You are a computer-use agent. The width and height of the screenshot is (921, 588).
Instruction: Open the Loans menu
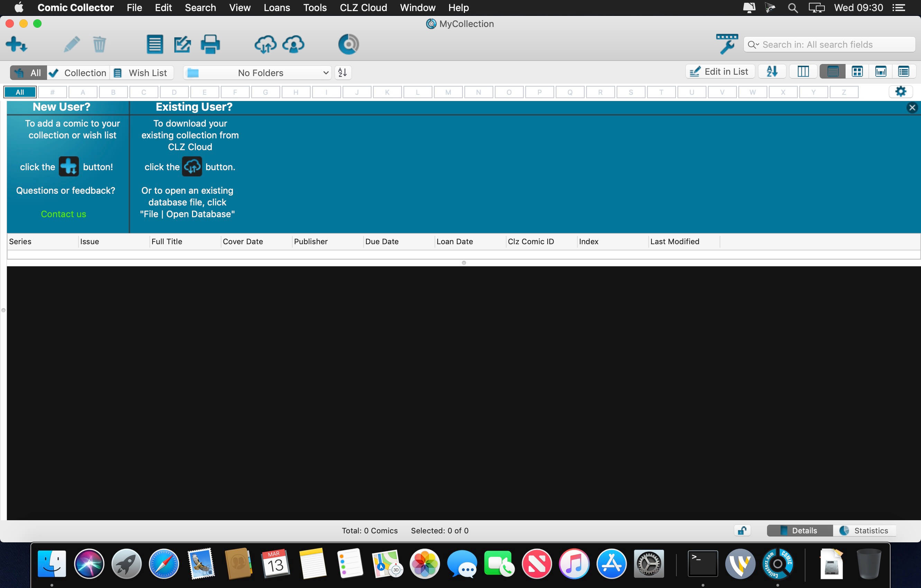(x=276, y=8)
